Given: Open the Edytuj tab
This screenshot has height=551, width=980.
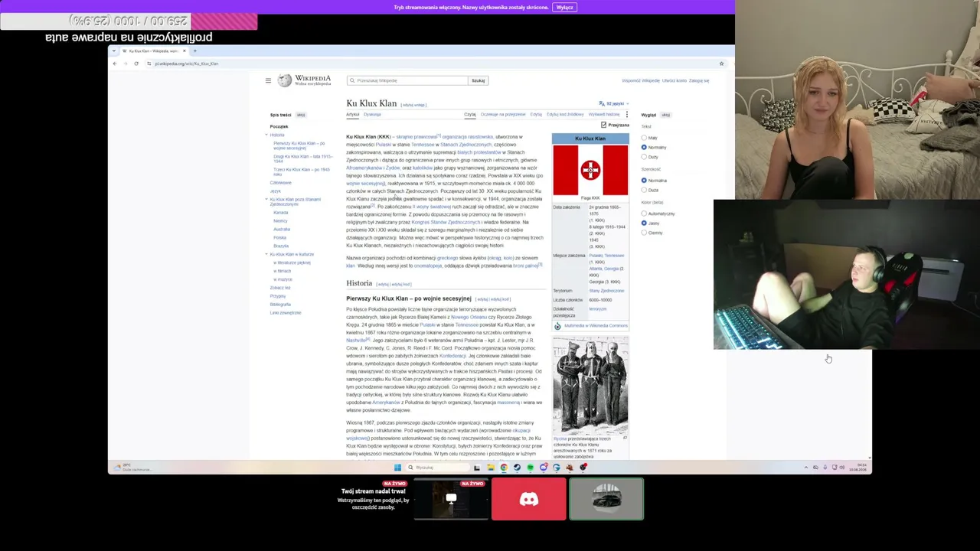Looking at the screenshot, I should pyautogui.click(x=536, y=115).
